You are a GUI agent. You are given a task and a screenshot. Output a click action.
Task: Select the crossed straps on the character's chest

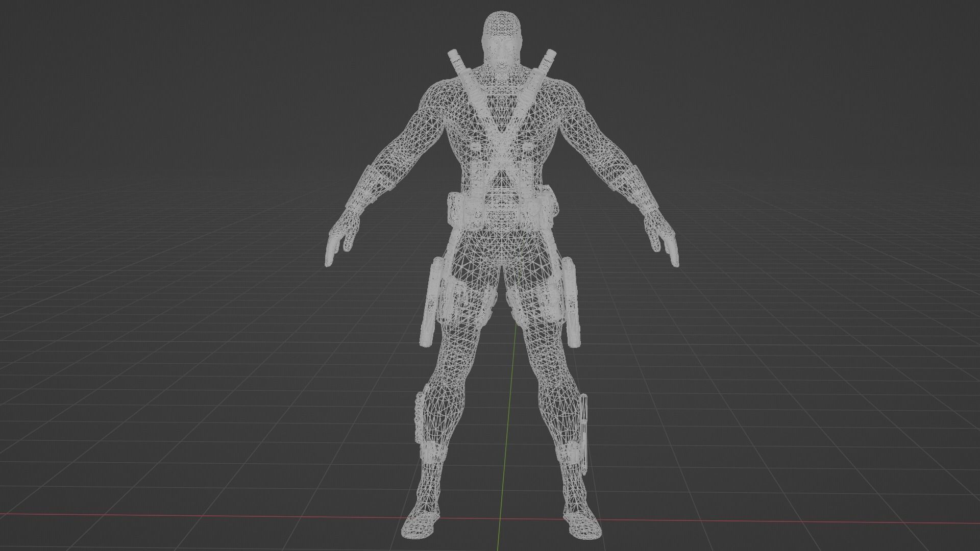pyautogui.click(x=502, y=134)
